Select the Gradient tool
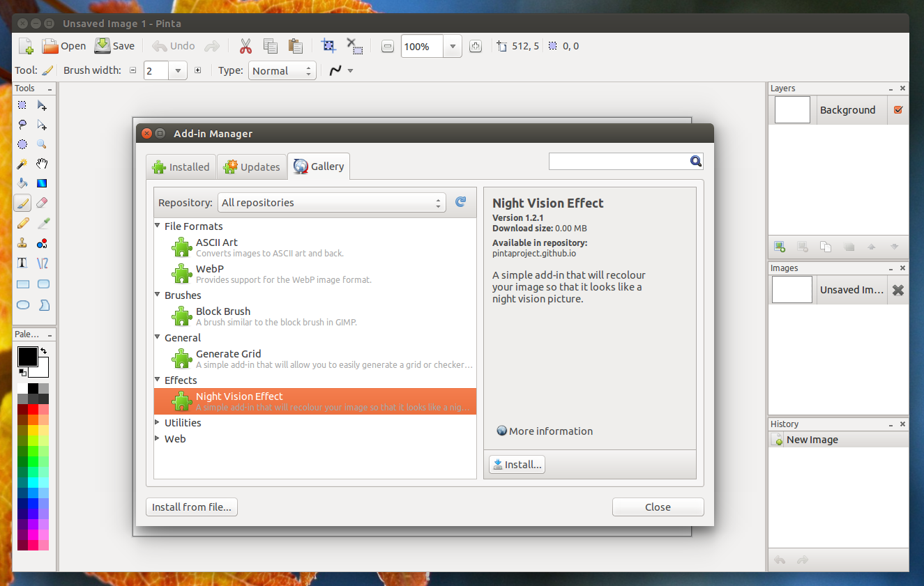Screen dimensions: 924x586 point(42,183)
